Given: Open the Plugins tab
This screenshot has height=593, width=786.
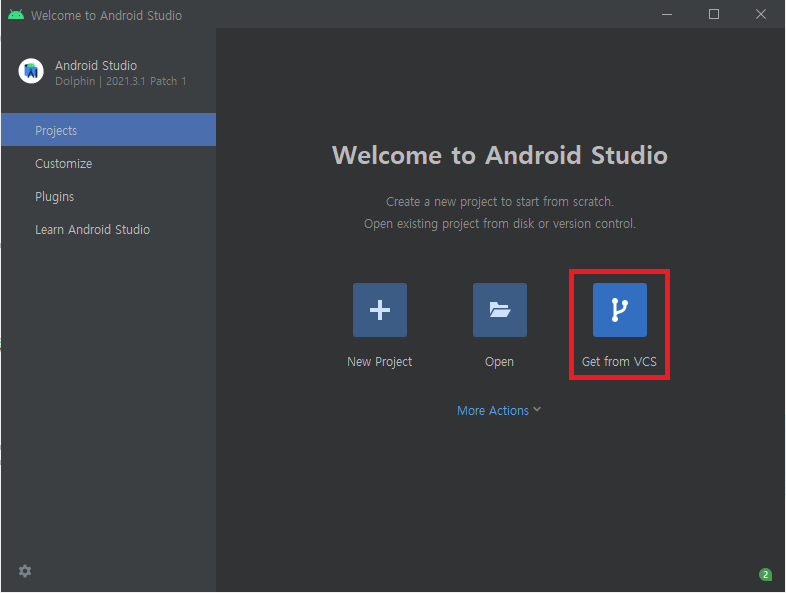Looking at the screenshot, I should pyautogui.click(x=108, y=196).
